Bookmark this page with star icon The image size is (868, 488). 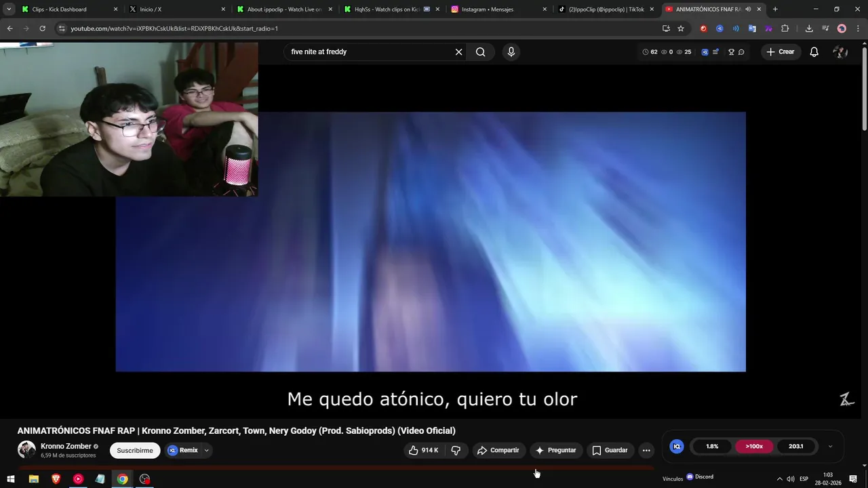681,28
